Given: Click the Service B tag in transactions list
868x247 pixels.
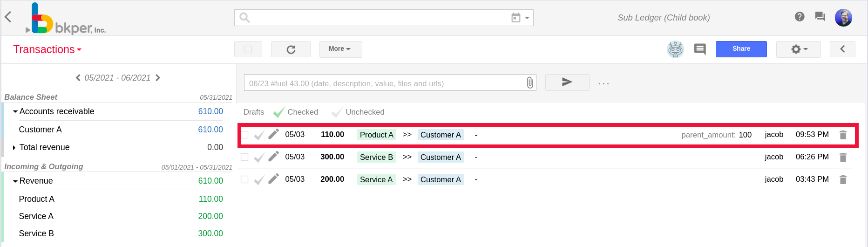Looking at the screenshot, I should (x=376, y=157).
